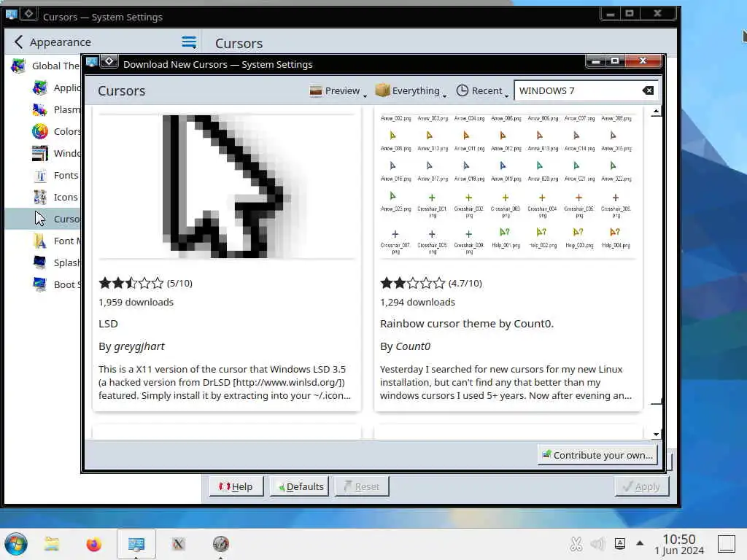This screenshot has height=560, width=747.
Task: Open Fonts settings icon
Action: [40, 175]
